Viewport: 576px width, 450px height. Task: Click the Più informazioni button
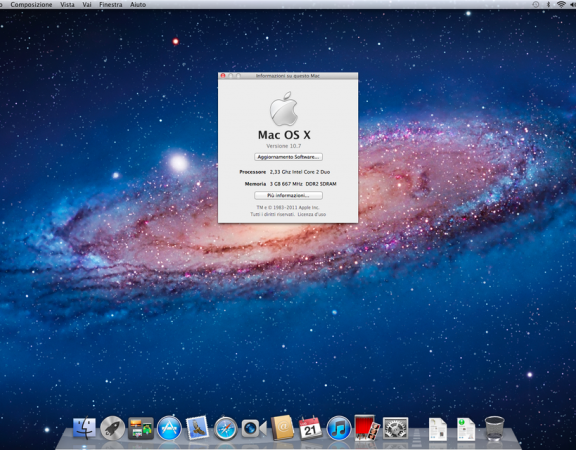[x=288, y=195]
